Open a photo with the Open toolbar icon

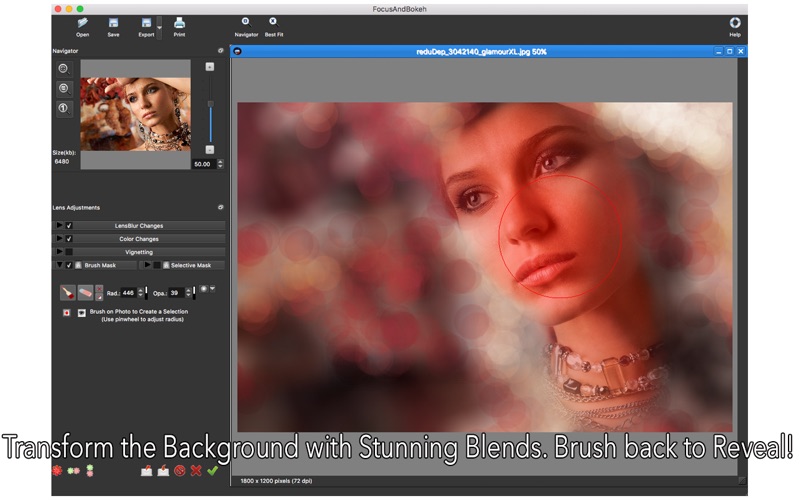click(x=82, y=27)
